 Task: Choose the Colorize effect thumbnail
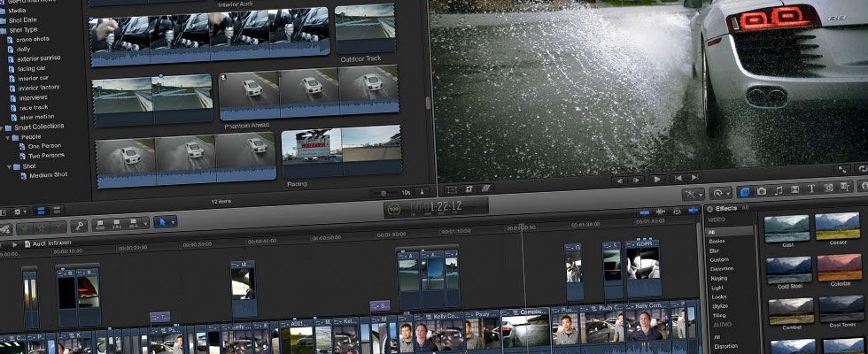[840, 267]
